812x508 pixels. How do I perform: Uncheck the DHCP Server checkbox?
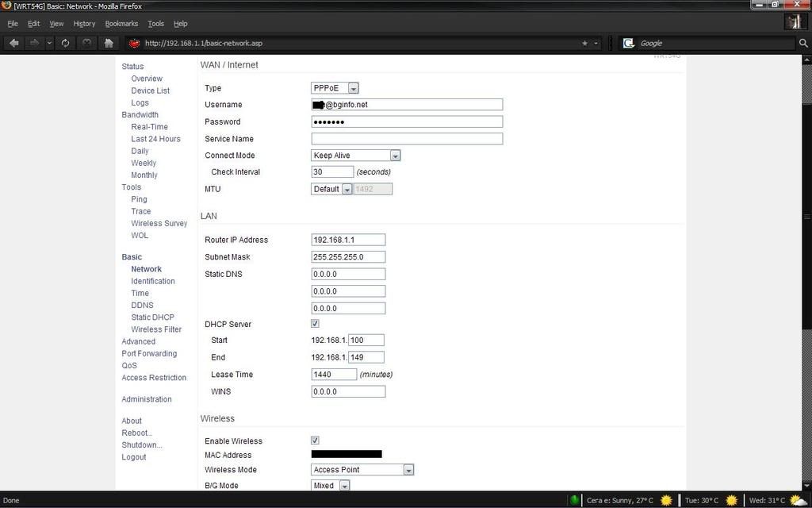(x=315, y=324)
